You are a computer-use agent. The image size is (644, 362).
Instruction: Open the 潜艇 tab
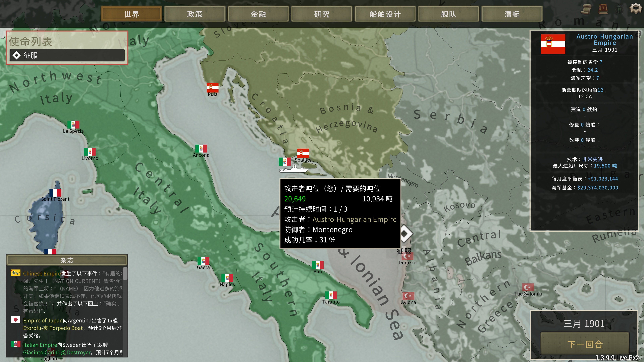tap(512, 14)
